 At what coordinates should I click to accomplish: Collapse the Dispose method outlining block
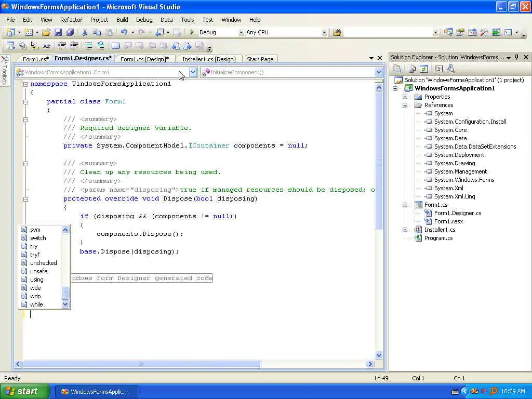pos(26,199)
